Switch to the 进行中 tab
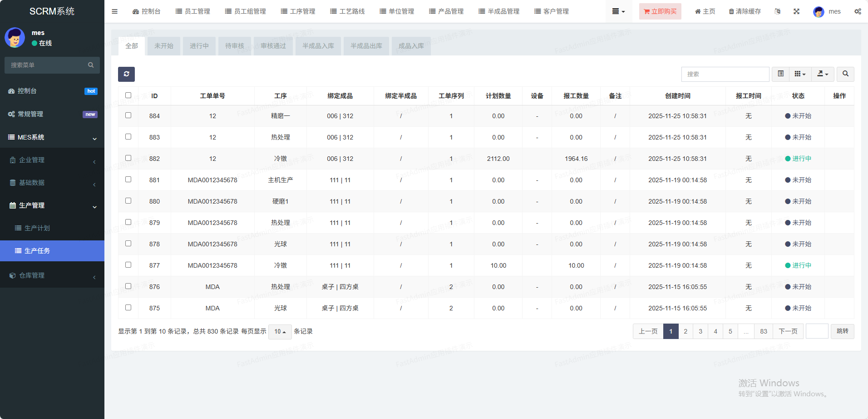Viewport: 868px width, 419px height. click(199, 46)
